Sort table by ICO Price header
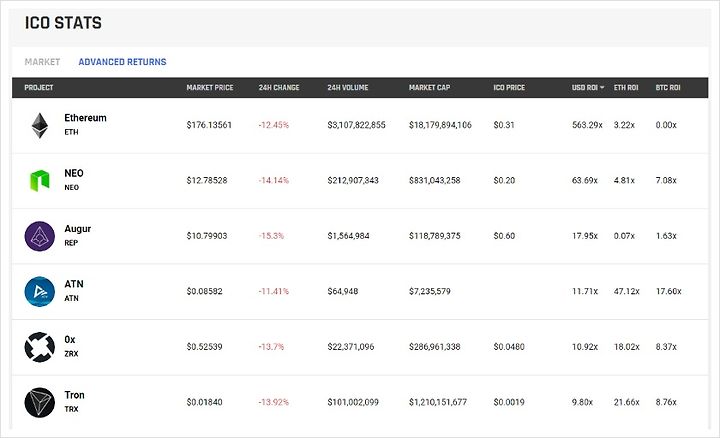The image size is (720, 438). (x=509, y=87)
